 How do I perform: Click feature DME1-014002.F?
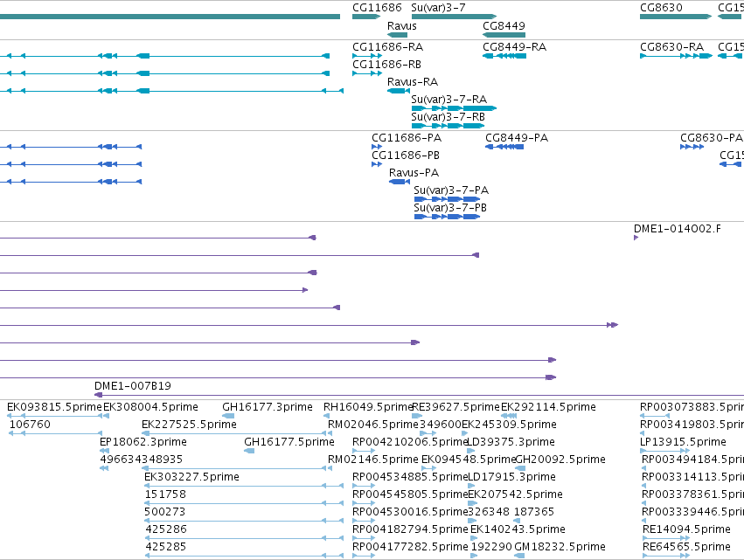(636, 238)
